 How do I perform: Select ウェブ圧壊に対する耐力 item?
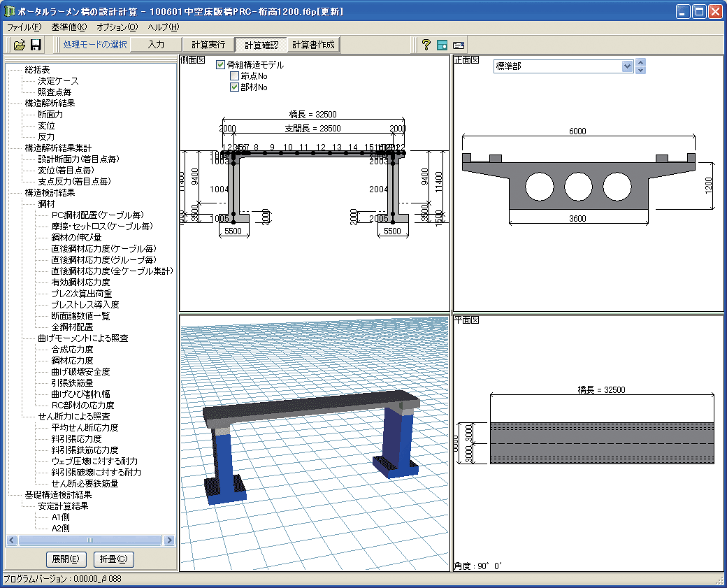[94, 461]
